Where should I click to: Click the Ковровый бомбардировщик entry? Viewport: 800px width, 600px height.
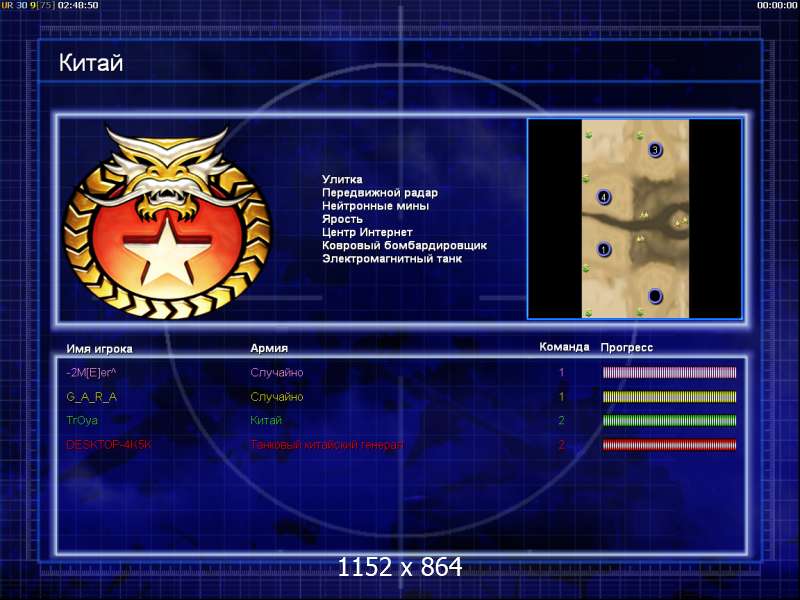click(x=404, y=246)
